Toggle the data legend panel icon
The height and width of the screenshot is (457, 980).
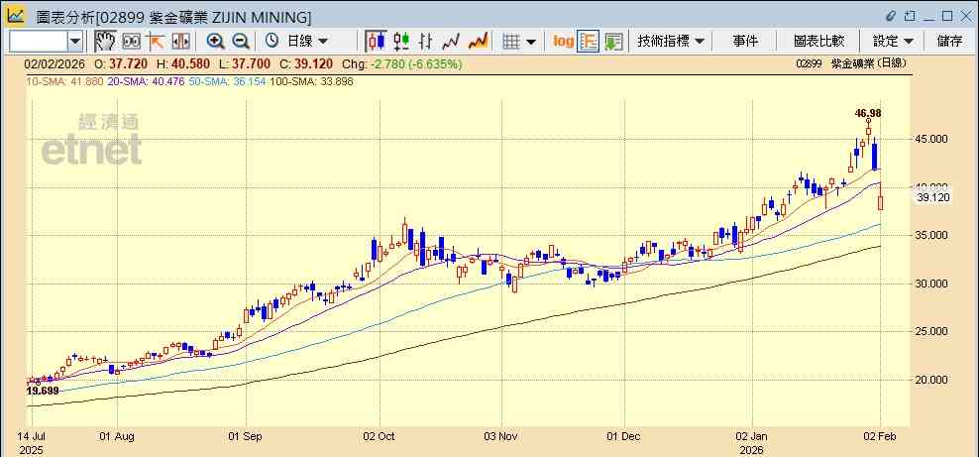click(589, 42)
